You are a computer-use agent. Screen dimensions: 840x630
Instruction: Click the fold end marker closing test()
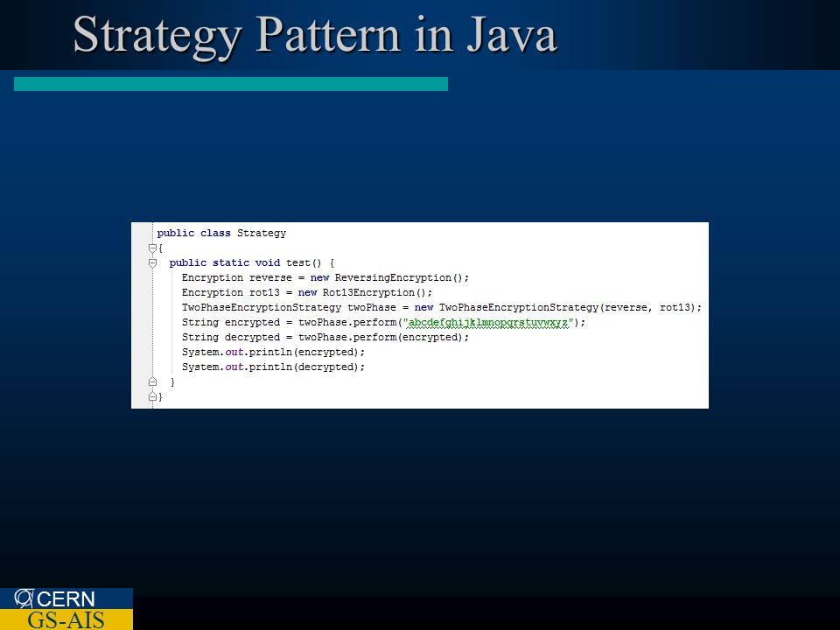click(x=152, y=382)
